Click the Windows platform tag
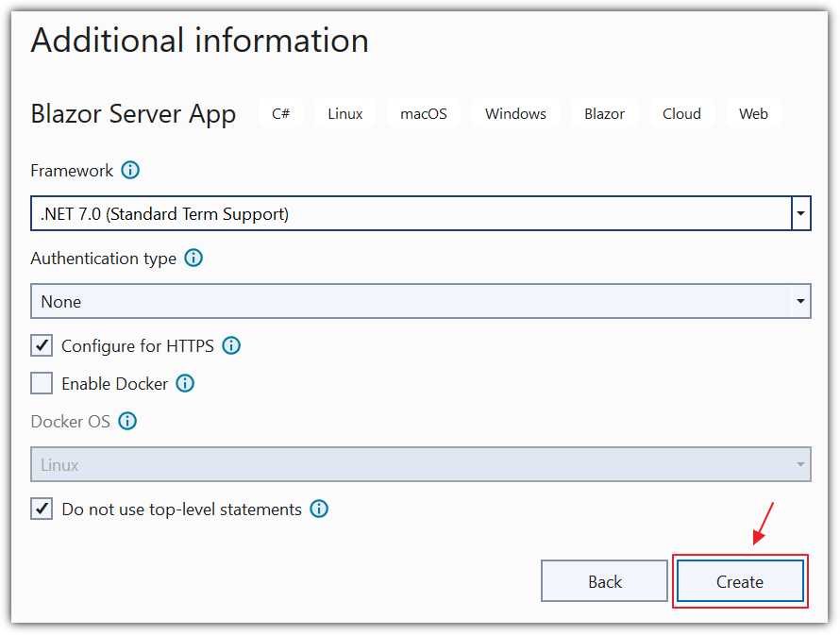840x635 pixels. point(515,113)
